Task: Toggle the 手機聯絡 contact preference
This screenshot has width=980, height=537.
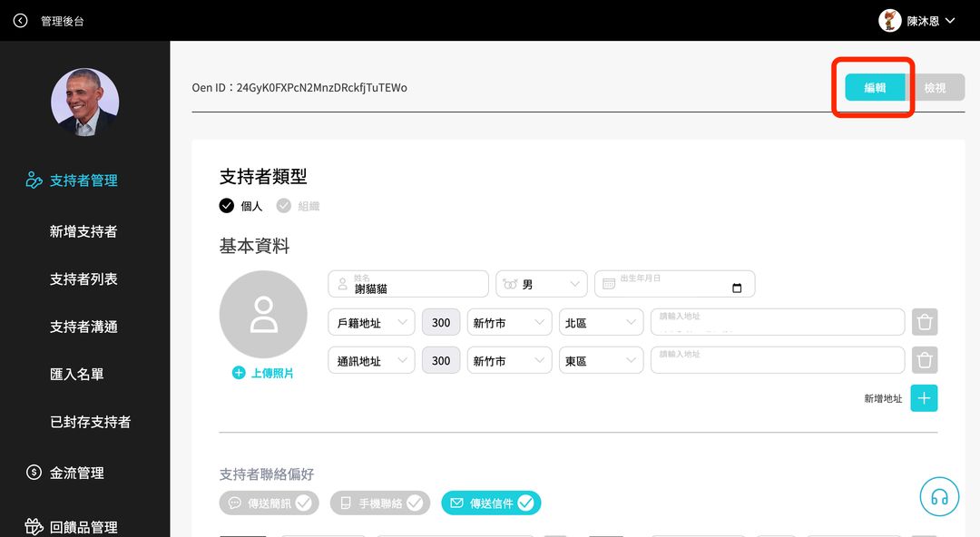Action: tap(380, 503)
